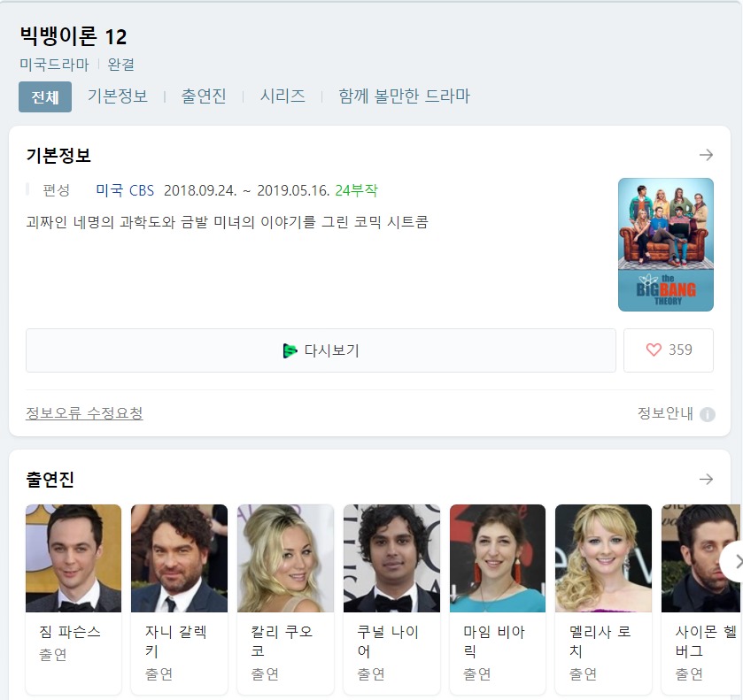Click the 24부작 episode count
Viewport: 743px width, 700px height.
[x=356, y=190]
